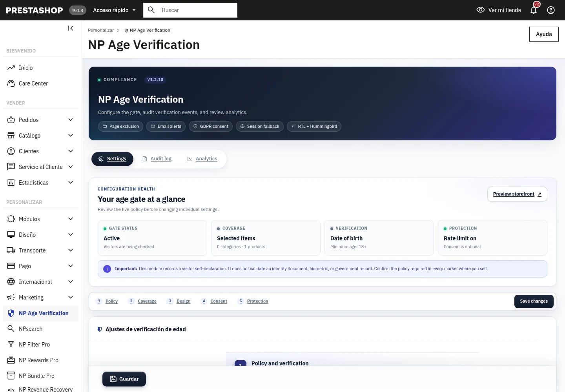Open the user profile icon
Viewport: 565px width, 392px height.
click(551, 10)
